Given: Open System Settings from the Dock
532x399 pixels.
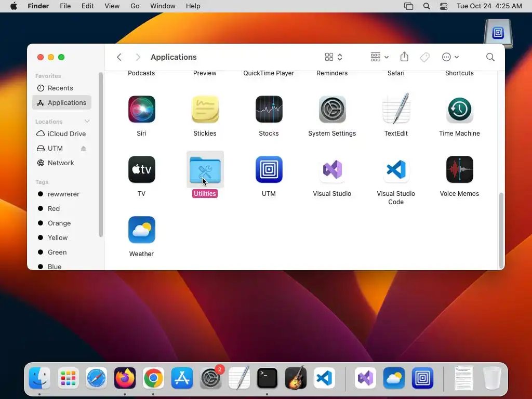Looking at the screenshot, I should [211, 378].
